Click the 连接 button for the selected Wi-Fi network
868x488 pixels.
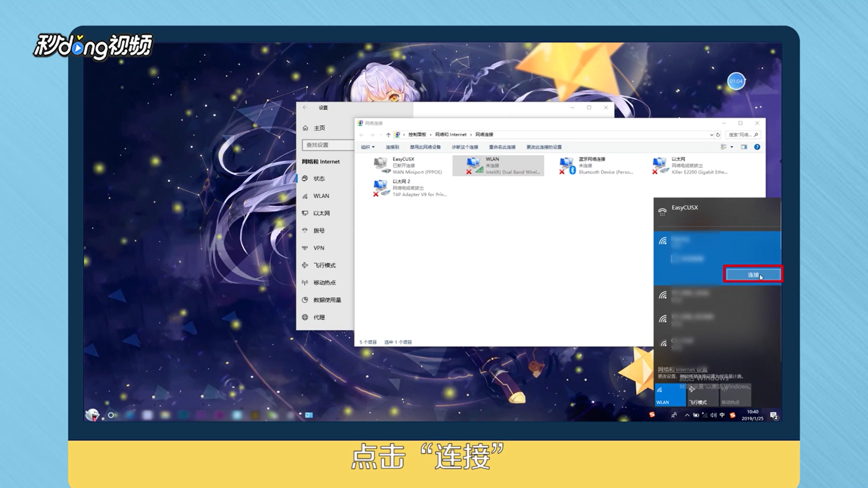point(753,274)
